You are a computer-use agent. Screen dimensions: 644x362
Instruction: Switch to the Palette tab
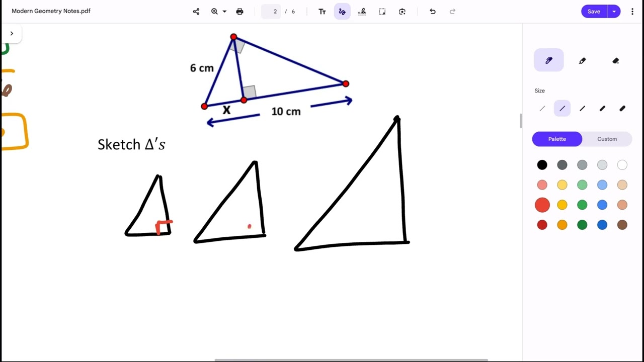point(557,139)
